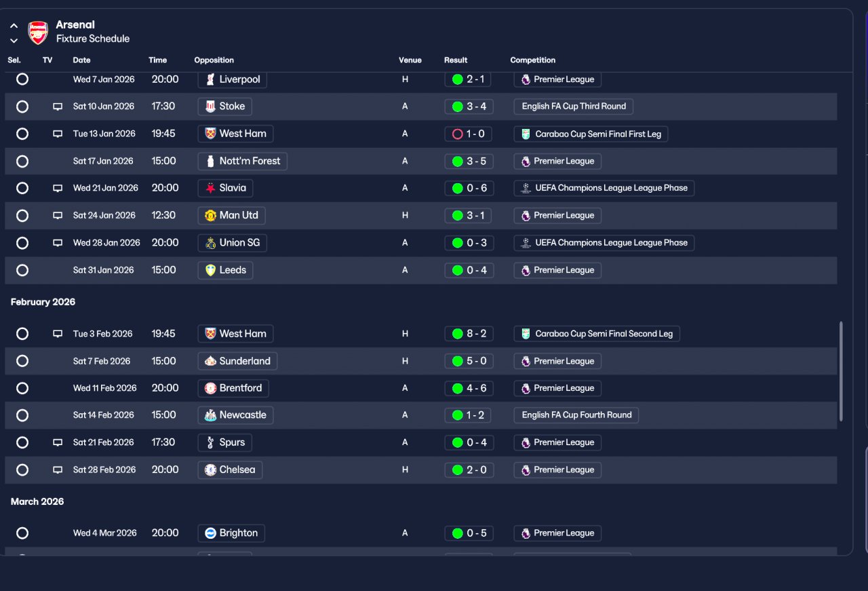868x591 pixels.
Task: Click the Newcastle club badge icon
Action: [x=210, y=415]
